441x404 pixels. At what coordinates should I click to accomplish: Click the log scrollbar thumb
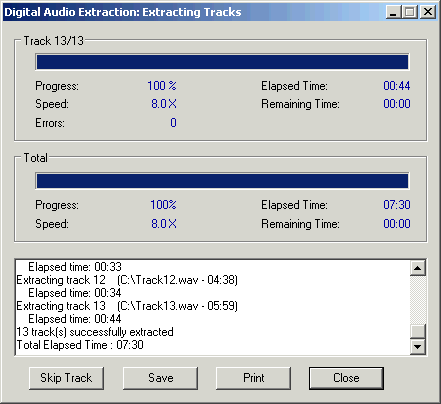click(x=418, y=331)
